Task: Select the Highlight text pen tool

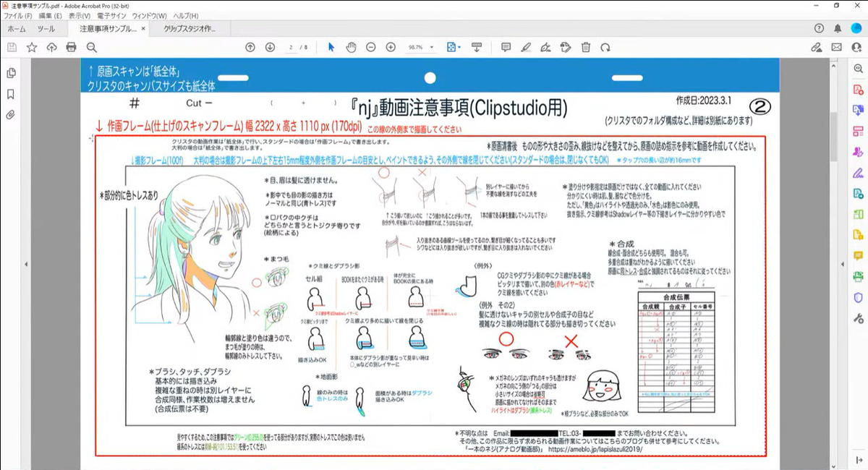Action: [526, 47]
